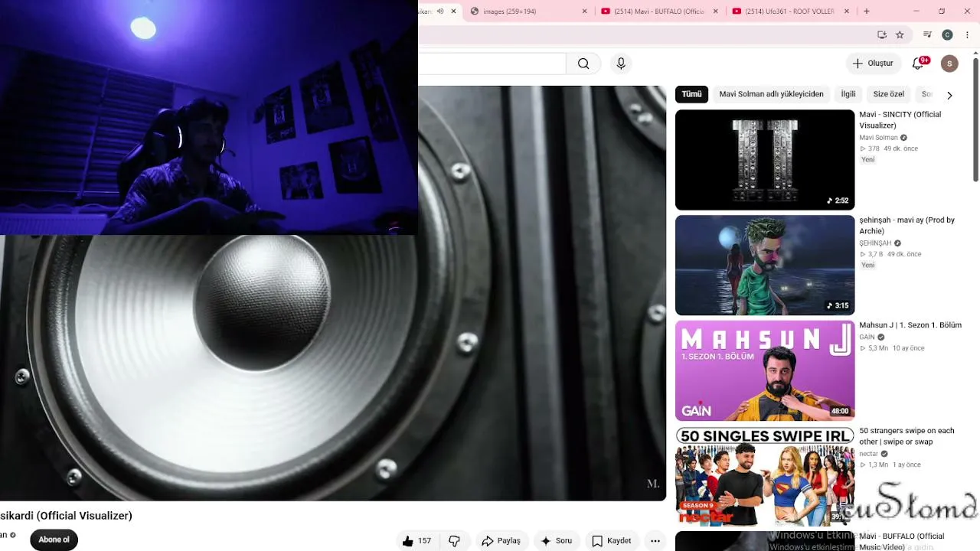
Task: Click the 50 strangers swipe video title
Action: click(x=906, y=436)
